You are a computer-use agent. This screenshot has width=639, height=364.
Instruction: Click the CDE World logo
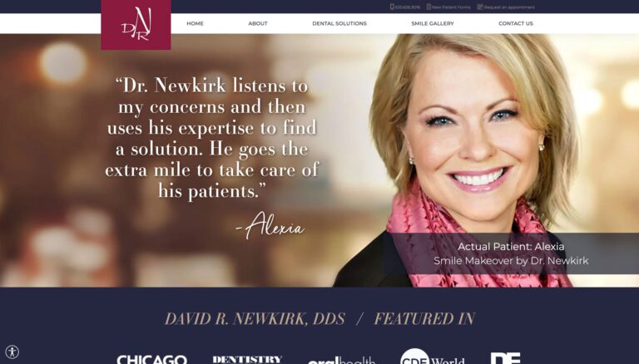point(432,357)
